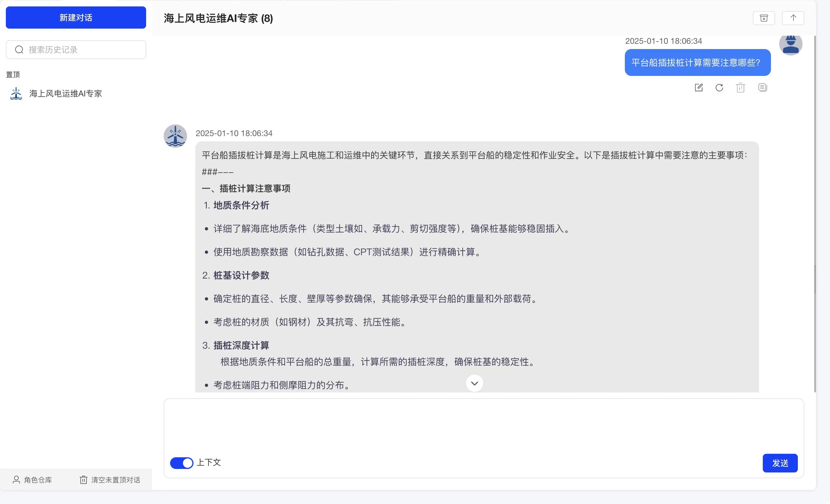The width and height of the screenshot is (830, 504).
Task: Click inside the message input text area
Action: click(483, 426)
